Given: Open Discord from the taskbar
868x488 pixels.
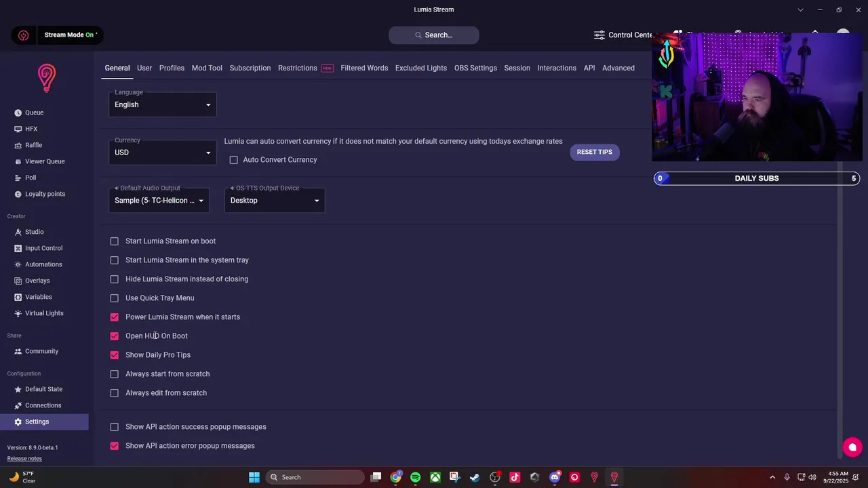Looking at the screenshot, I should tap(555, 477).
